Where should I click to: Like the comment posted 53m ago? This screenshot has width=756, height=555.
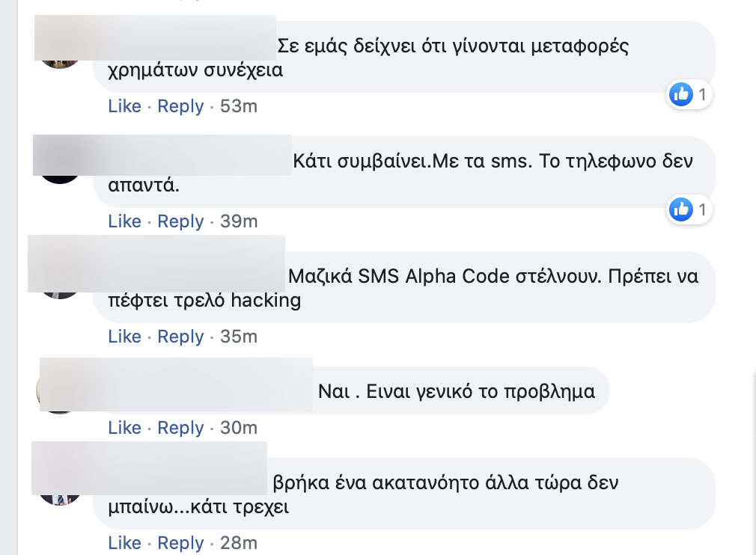tap(124, 106)
